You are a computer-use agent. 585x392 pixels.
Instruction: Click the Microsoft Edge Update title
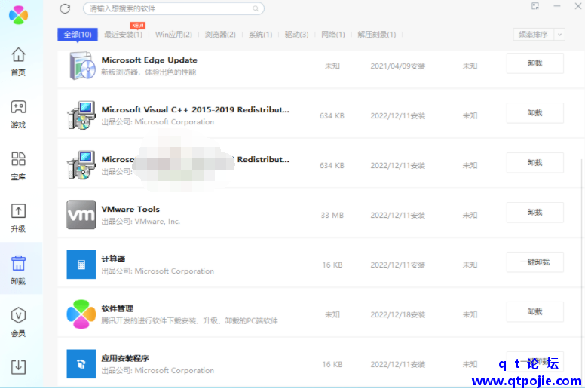point(149,60)
